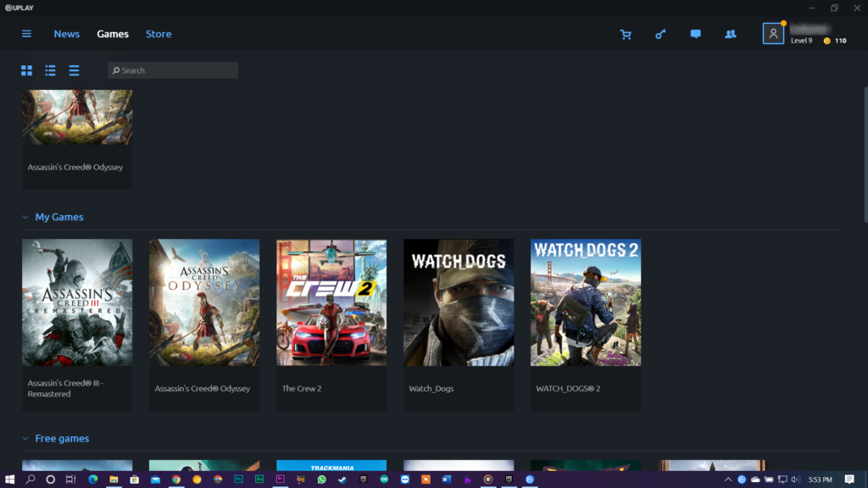Open Adobe Photoshop from the taskbar

tap(238, 480)
